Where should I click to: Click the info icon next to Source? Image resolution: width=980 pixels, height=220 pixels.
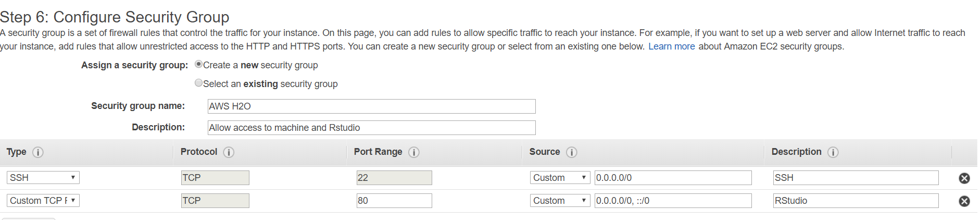tap(572, 152)
